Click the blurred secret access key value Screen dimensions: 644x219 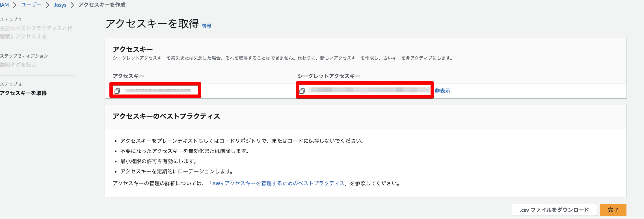click(369, 91)
